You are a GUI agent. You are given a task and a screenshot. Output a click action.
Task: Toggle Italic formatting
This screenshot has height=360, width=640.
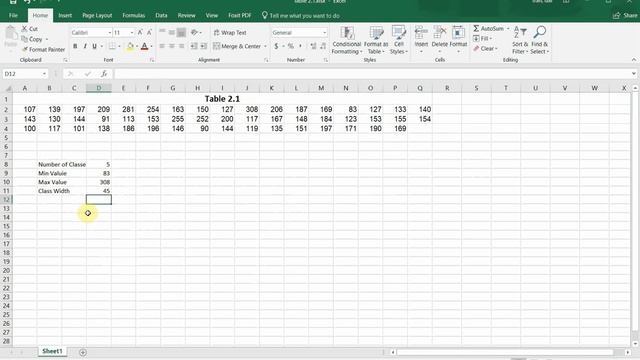click(85, 46)
